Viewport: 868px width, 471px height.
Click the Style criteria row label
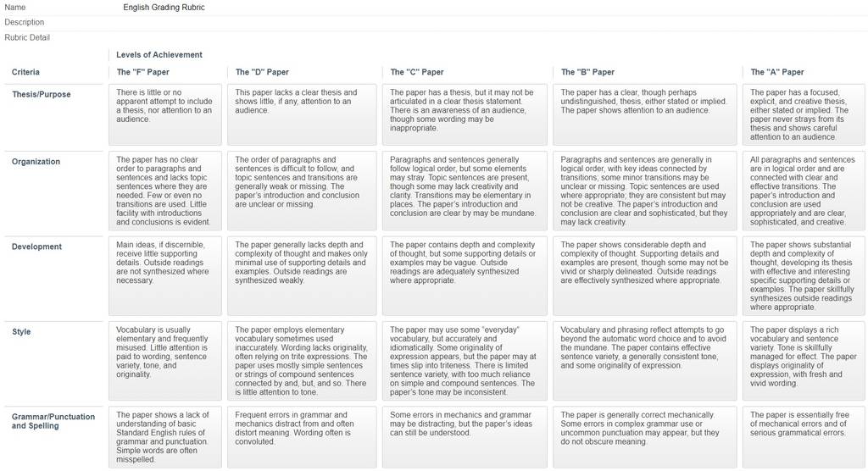click(21, 332)
